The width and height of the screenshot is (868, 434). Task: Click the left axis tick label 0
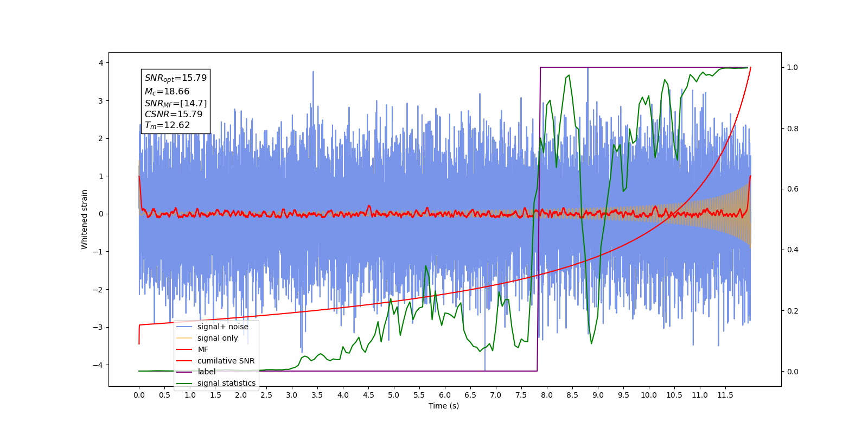[x=101, y=214]
